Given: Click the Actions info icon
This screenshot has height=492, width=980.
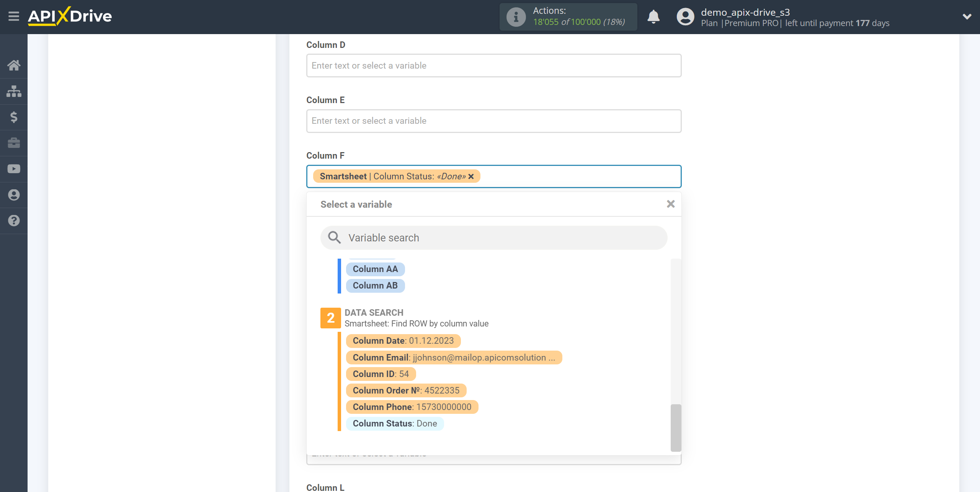Looking at the screenshot, I should point(516,17).
